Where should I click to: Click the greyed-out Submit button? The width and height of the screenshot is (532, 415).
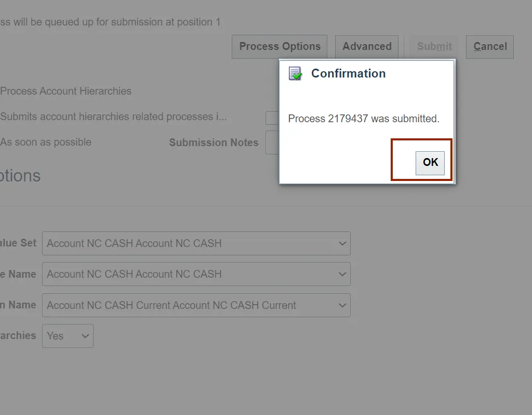tap(434, 47)
